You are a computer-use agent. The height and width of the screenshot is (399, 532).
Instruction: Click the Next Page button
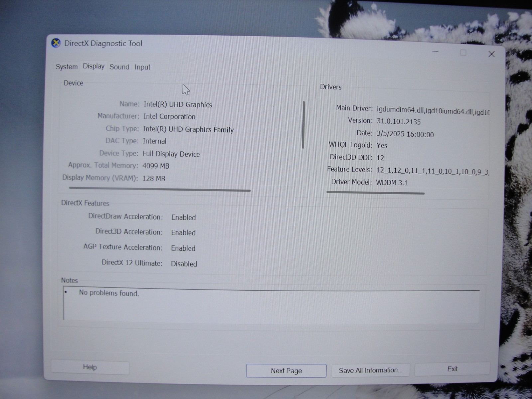coord(286,371)
